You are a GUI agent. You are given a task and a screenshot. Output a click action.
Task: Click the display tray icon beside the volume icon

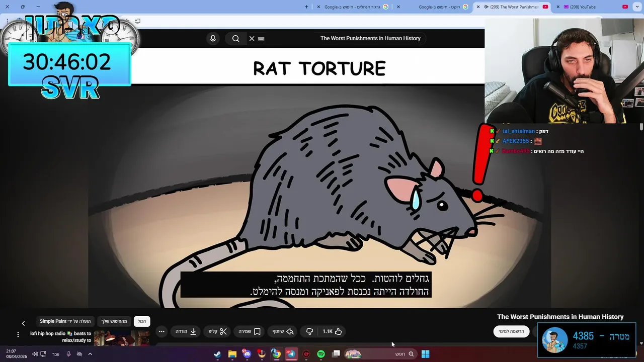tap(43, 354)
